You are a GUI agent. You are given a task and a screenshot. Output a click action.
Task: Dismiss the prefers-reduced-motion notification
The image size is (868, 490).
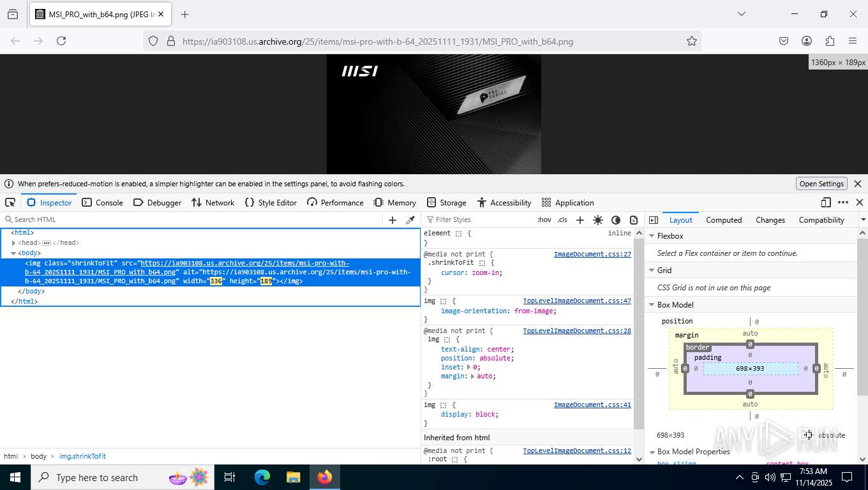[858, 184]
